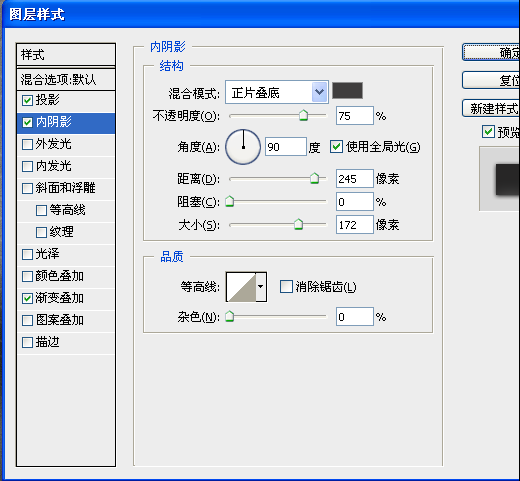Select 斜面和浮雕 style item
This screenshot has width=520, height=481.
click(66, 188)
